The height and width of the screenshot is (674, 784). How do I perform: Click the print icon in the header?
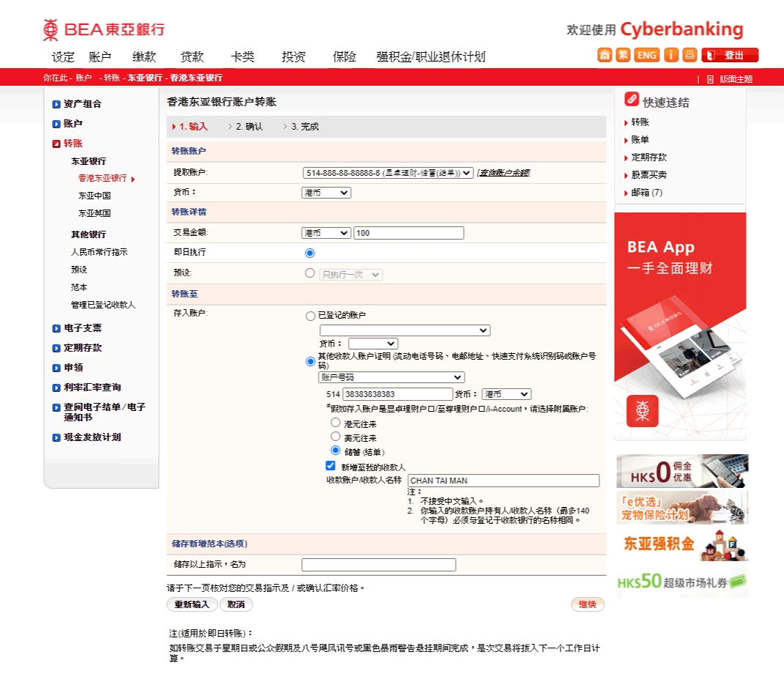click(x=689, y=55)
